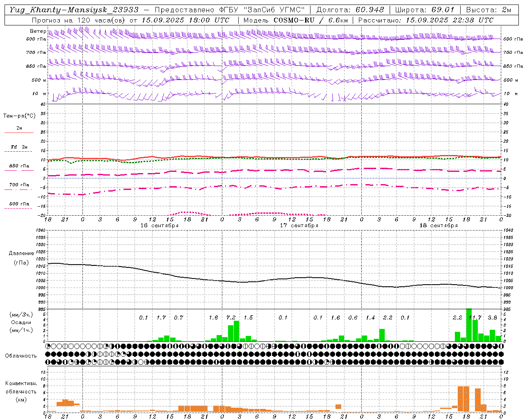This screenshot has width=525, height=420.
Task: Select the 'Широта: 69.01' header value
Action: pyautogui.click(x=425, y=10)
